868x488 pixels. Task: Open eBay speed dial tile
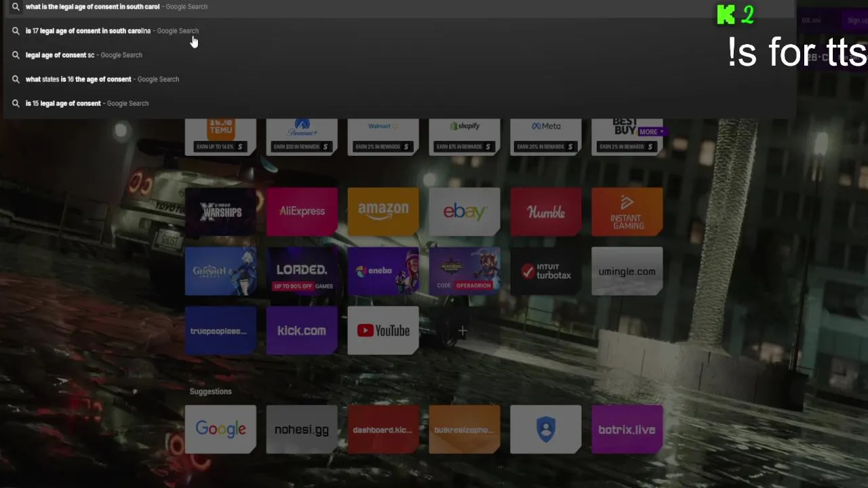(x=465, y=212)
